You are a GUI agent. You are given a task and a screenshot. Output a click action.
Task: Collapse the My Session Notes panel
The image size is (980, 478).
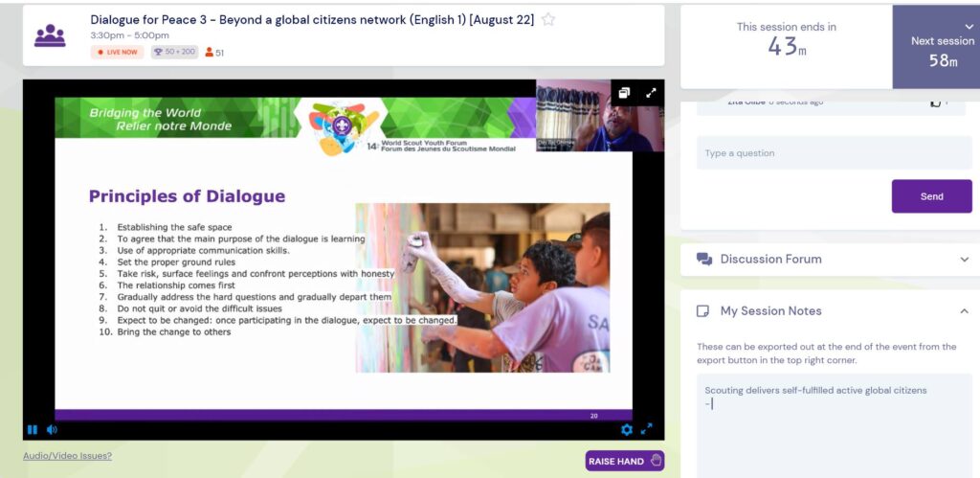click(964, 311)
